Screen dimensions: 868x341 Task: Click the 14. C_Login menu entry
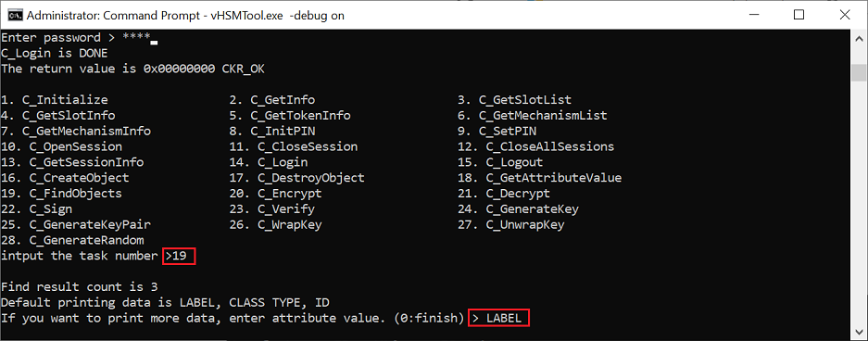(x=269, y=163)
